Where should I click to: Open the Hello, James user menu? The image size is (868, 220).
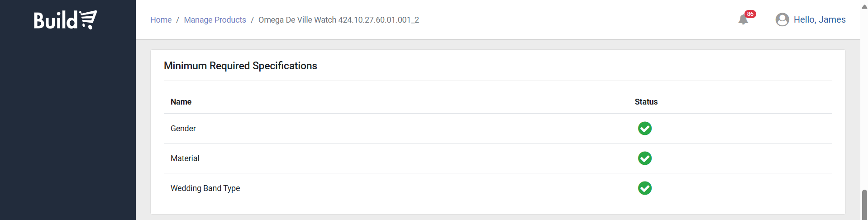[x=819, y=20]
